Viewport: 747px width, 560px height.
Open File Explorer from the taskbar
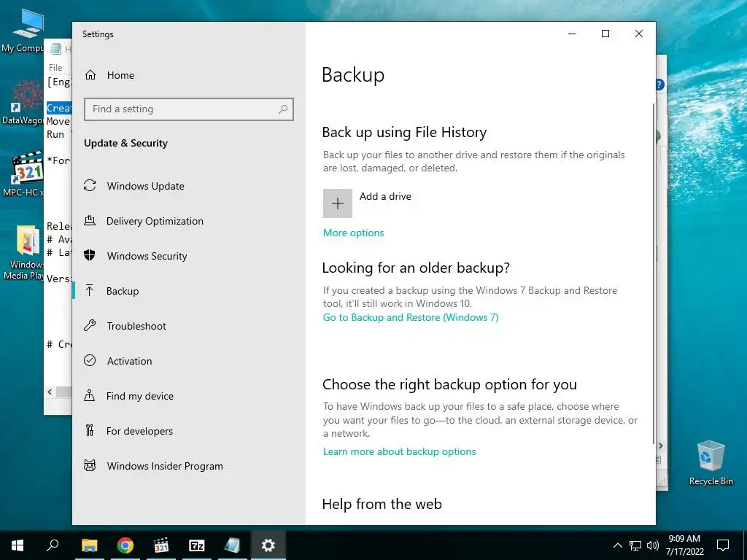pos(89,545)
